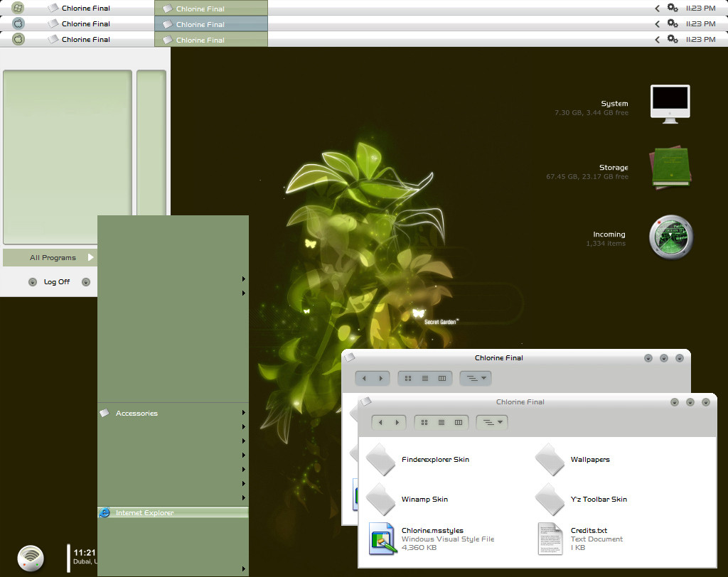Select the Y'z Toolbar Skin folder icon
Screen dimensions: 728x577
click(x=550, y=500)
